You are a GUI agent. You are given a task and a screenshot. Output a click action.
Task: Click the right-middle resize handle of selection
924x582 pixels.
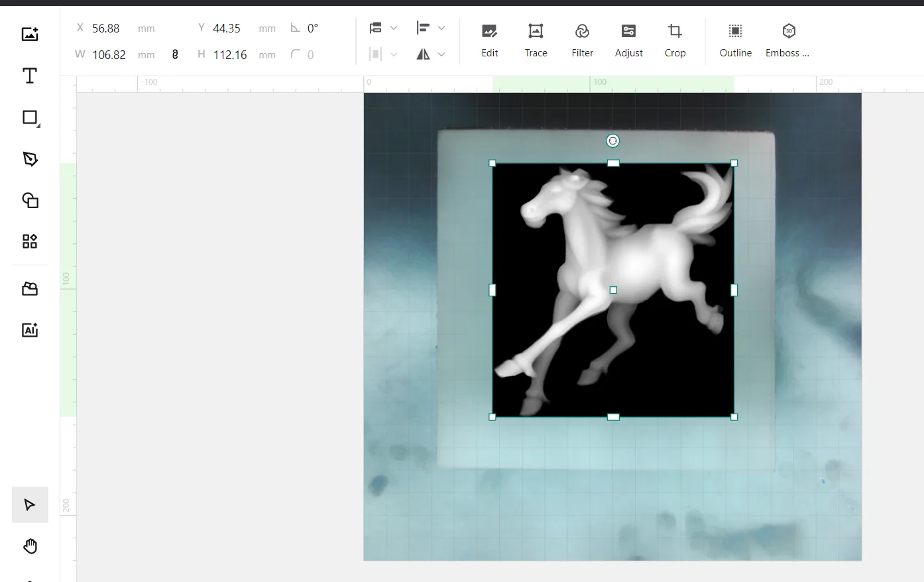click(x=734, y=290)
